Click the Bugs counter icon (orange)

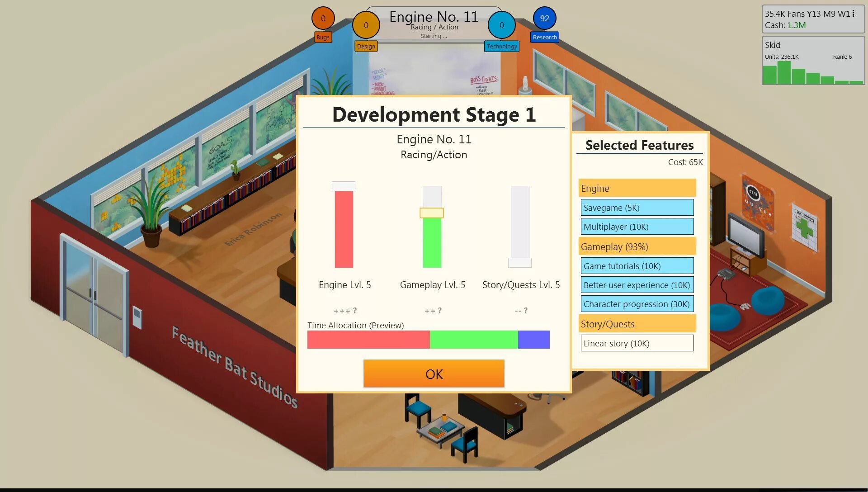point(323,18)
